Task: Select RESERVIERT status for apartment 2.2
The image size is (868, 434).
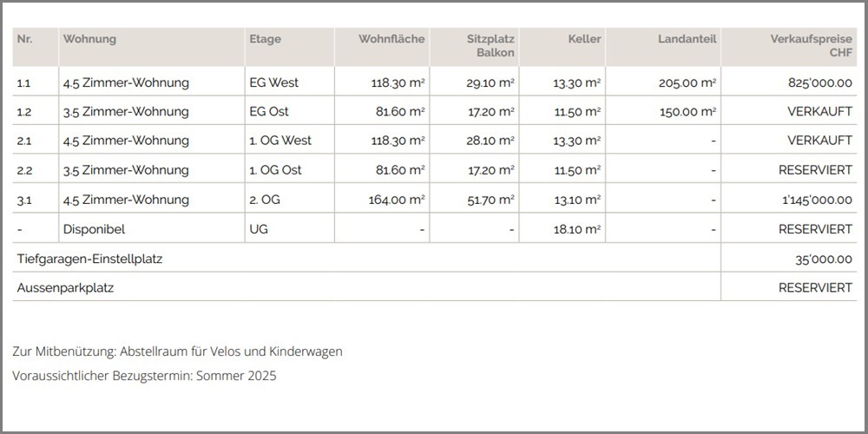Action: [x=815, y=170]
